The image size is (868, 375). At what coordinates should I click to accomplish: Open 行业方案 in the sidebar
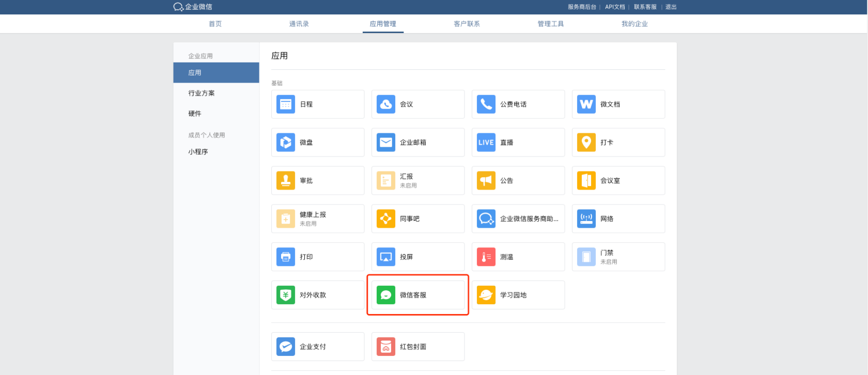(x=202, y=93)
